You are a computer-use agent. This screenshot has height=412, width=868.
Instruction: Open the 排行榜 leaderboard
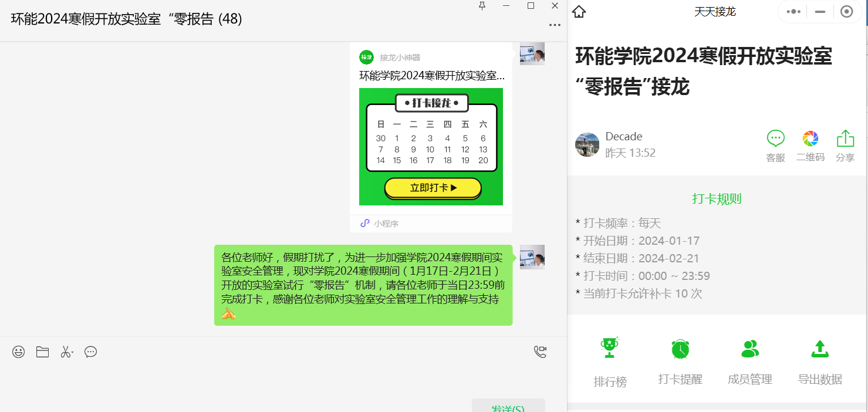609,359
